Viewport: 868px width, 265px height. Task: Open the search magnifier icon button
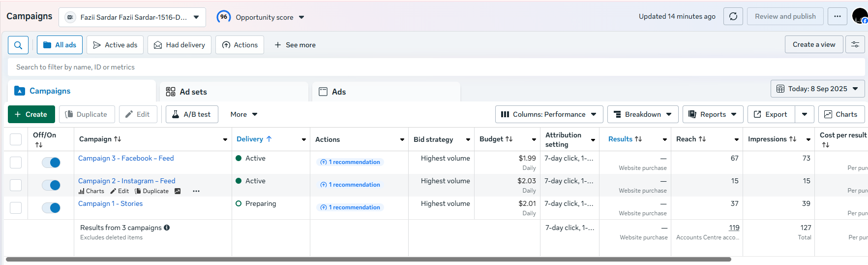(18, 45)
